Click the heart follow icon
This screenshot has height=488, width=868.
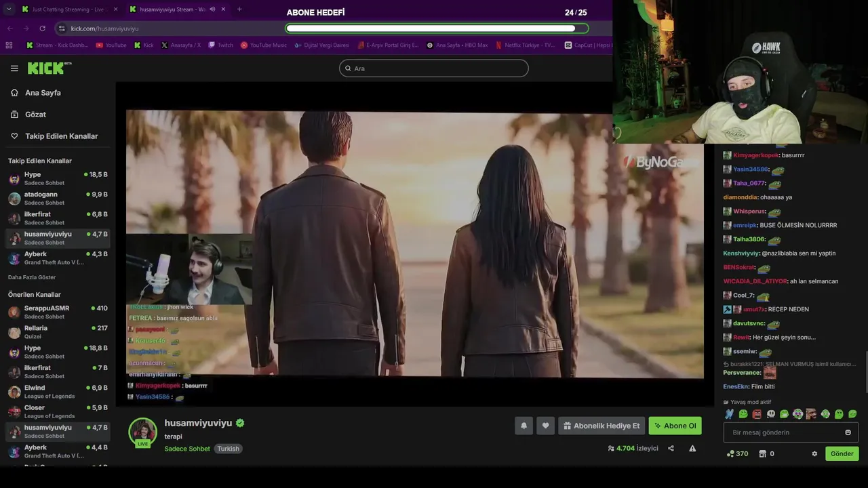546,426
